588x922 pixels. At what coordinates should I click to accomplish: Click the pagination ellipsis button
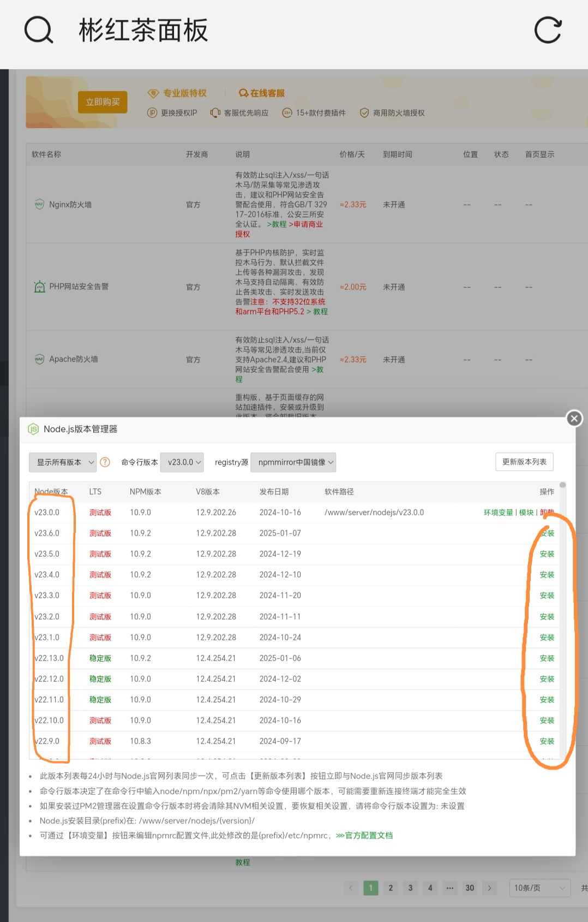coord(450,888)
